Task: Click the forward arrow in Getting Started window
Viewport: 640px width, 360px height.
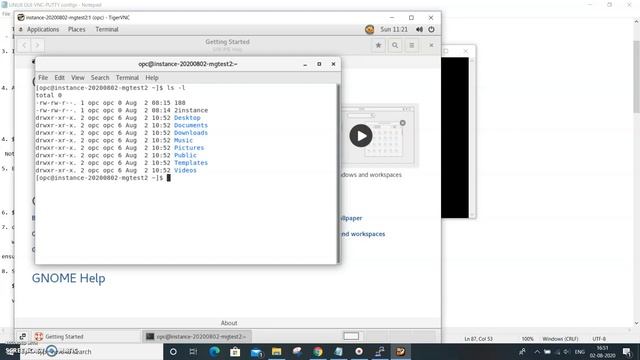Action: (x=37, y=45)
